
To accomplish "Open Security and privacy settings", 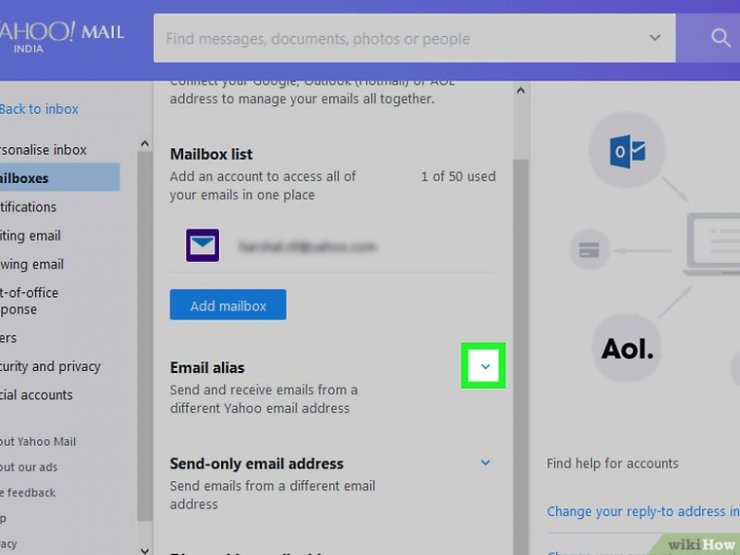I will point(50,366).
